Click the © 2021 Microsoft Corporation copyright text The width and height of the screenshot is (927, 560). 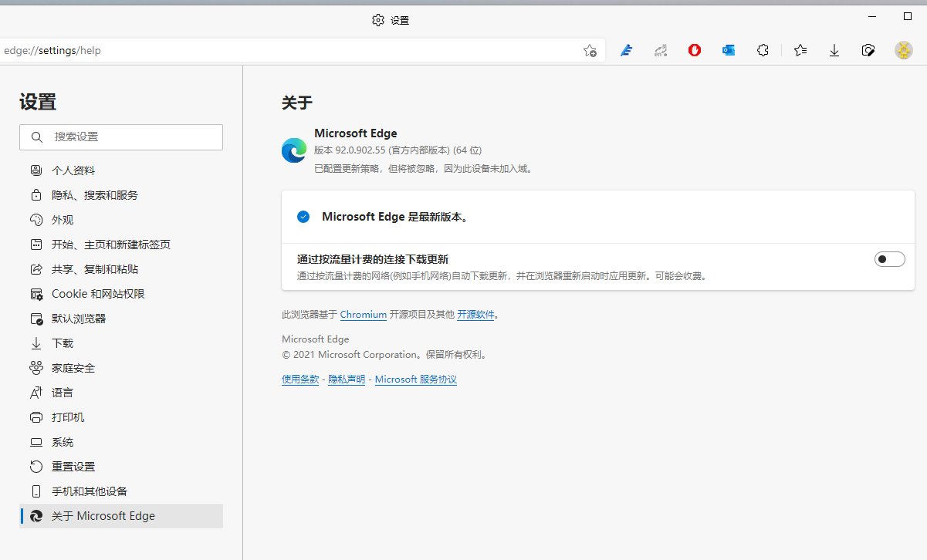[384, 355]
